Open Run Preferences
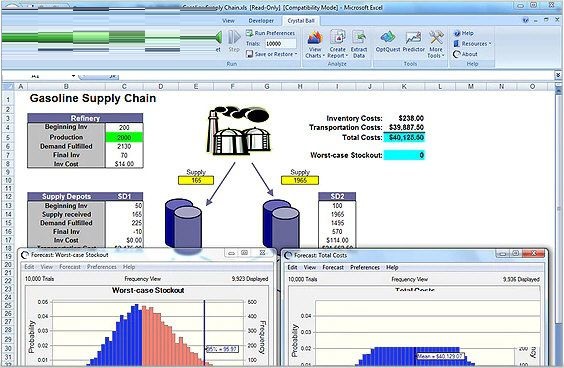 click(270, 33)
